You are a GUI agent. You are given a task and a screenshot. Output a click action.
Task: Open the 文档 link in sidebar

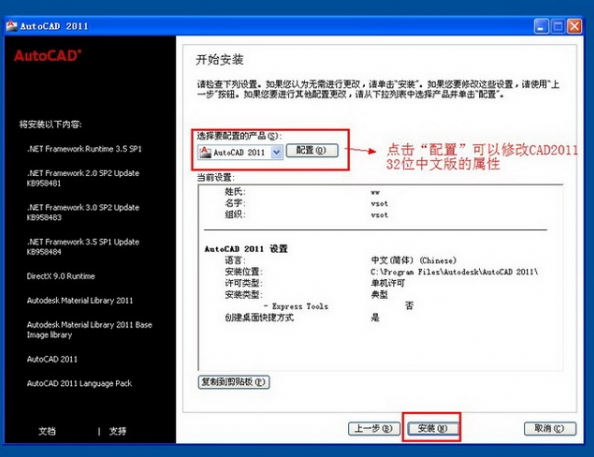coord(47,431)
